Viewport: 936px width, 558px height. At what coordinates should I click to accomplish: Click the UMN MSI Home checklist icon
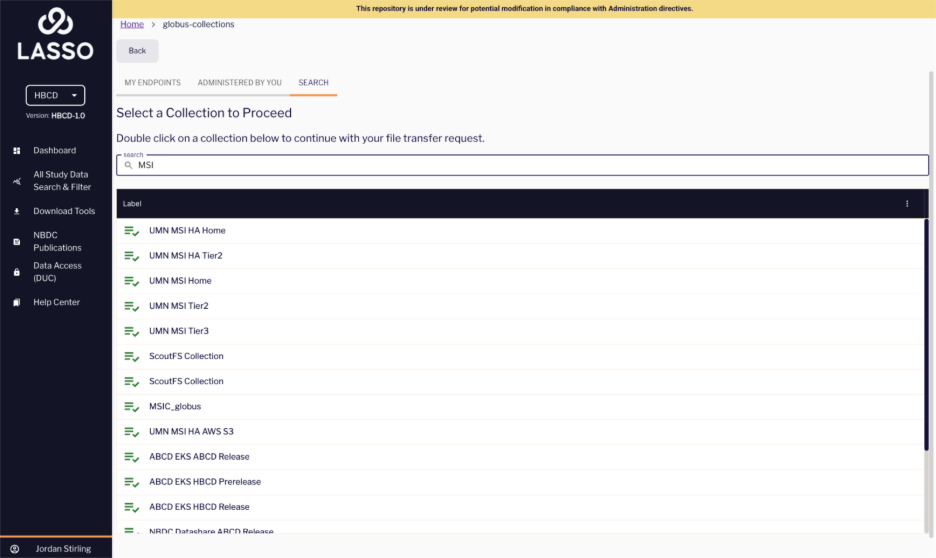(x=132, y=281)
